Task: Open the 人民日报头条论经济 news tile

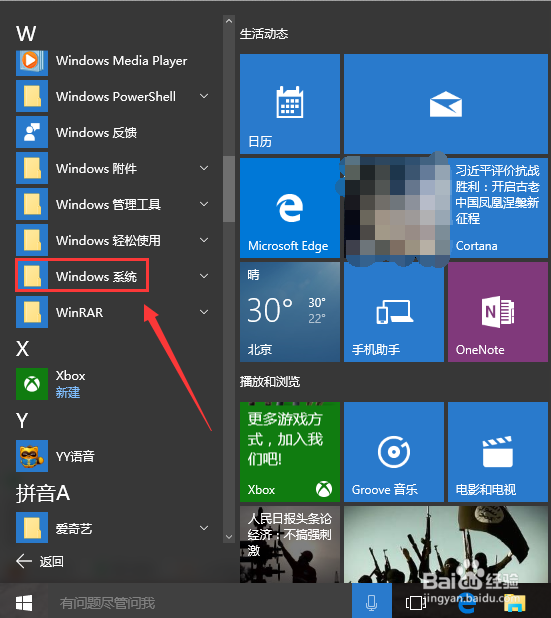Action: pyautogui.click(x=290, y=545)
